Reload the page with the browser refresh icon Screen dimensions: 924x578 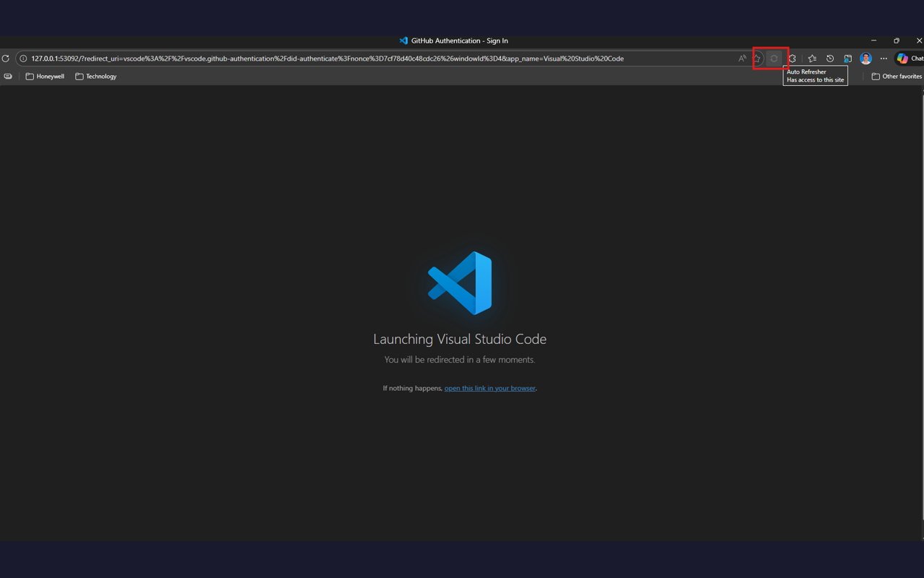(x=6, y=59)
